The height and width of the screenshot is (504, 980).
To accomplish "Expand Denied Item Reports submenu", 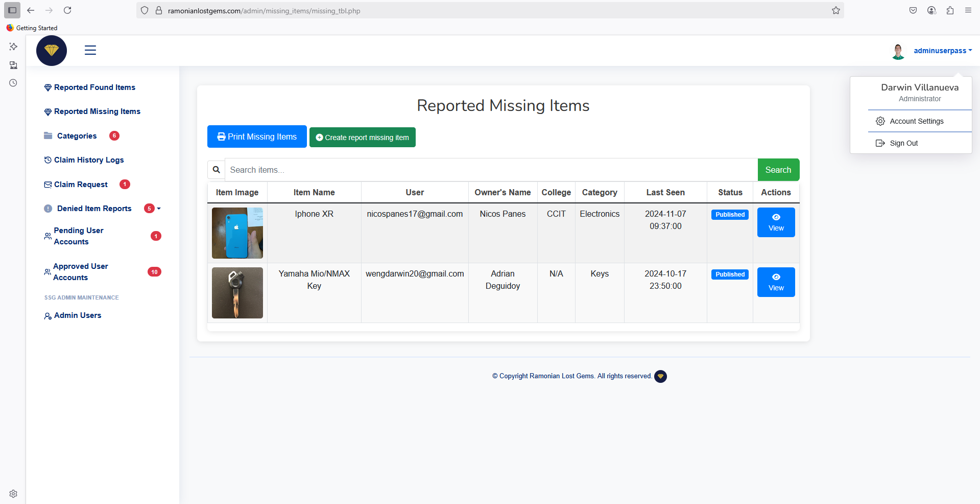I will 159,209.
